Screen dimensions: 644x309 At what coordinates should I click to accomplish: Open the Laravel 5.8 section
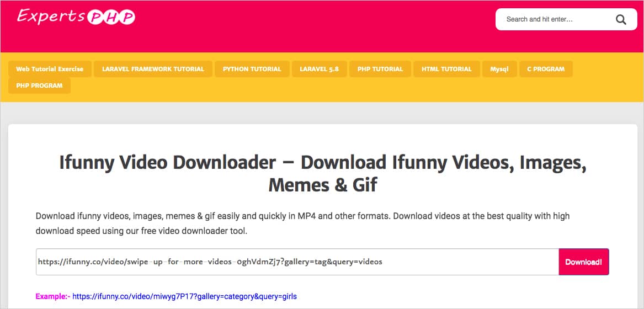(x=319, y=69)
